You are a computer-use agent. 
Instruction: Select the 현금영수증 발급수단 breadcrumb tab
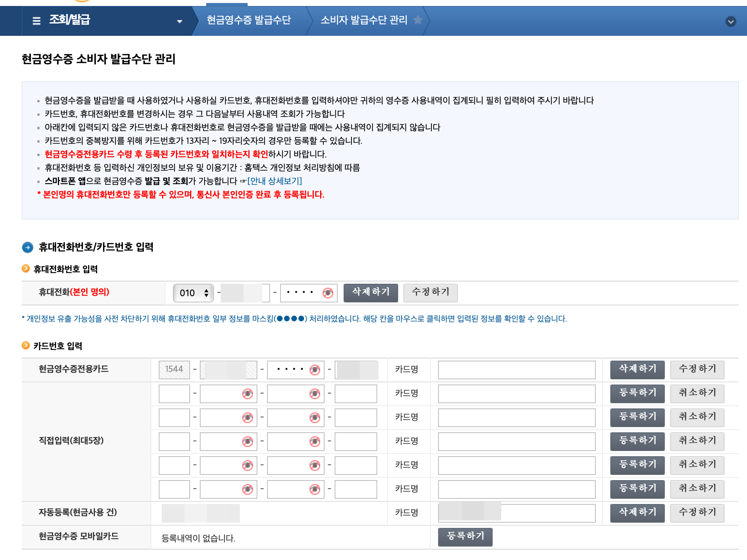[249, 21]
